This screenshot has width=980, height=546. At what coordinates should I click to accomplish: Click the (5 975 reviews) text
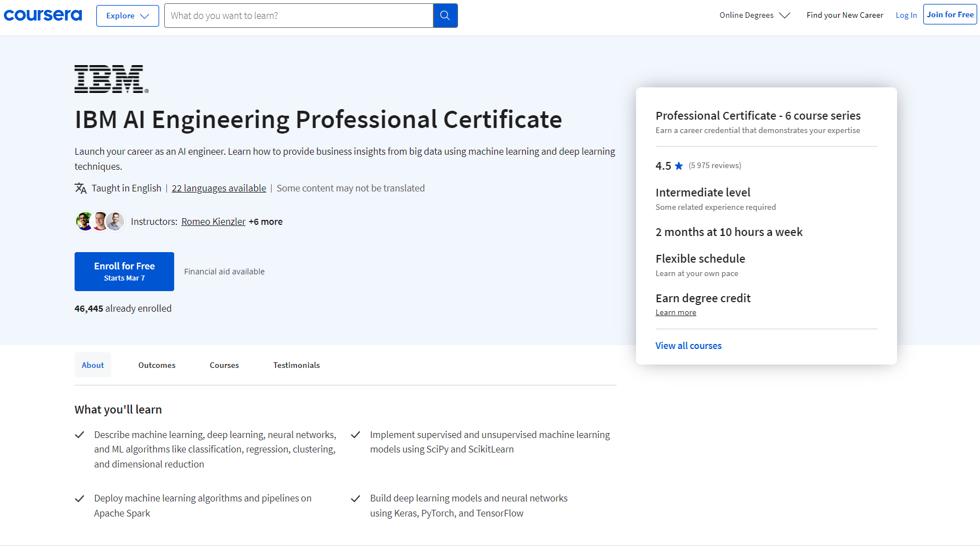(x=715, y=165)
